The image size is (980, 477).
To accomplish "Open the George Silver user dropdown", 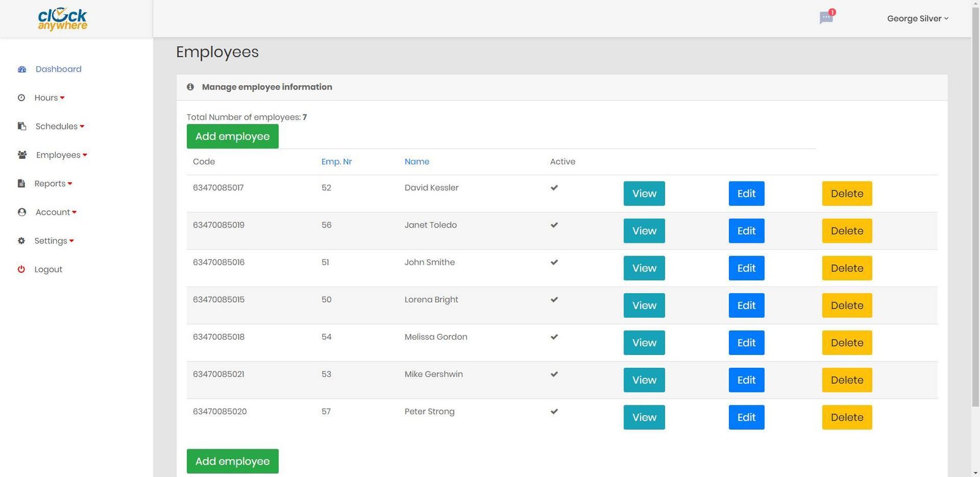I will (917, 18).
